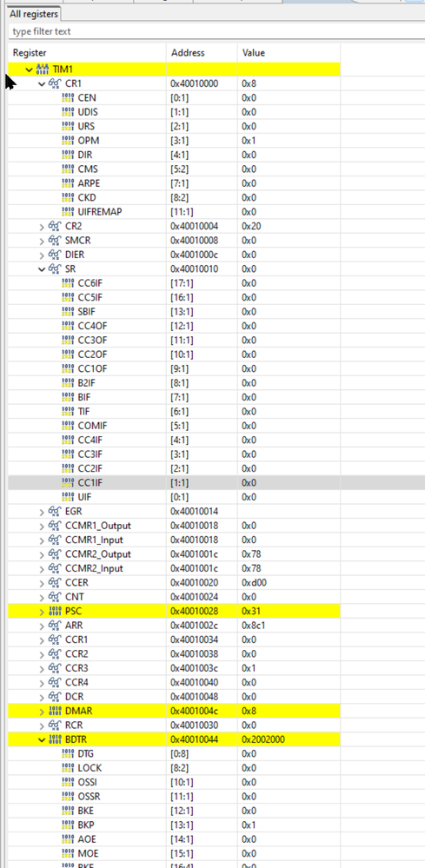Expand the CR2 register
Screen dimensions: 425x868
[x=42, y=227]
